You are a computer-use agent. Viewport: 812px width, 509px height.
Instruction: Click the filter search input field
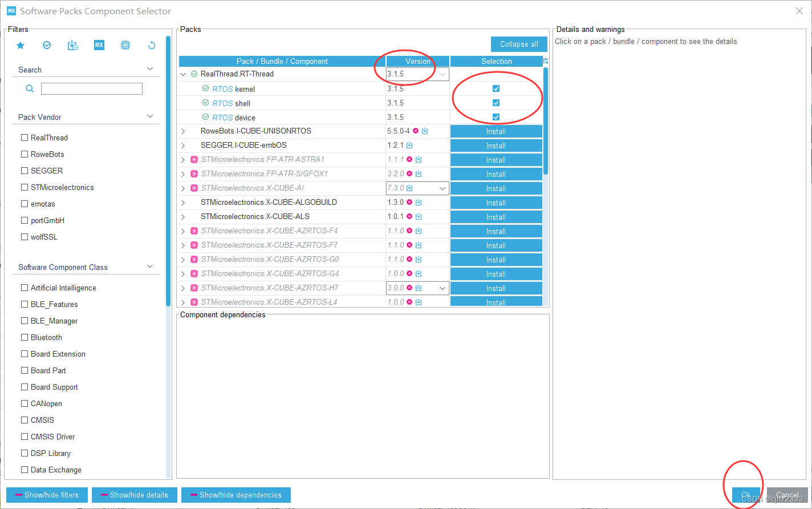[92, 88]
